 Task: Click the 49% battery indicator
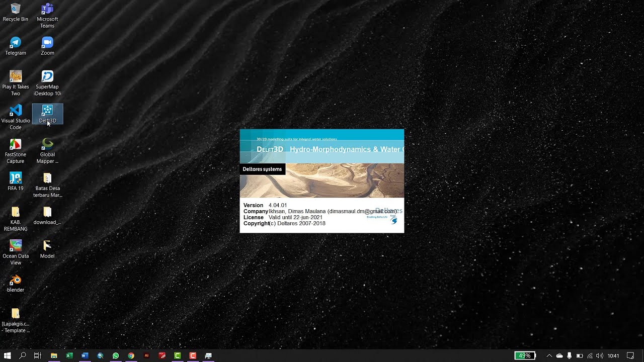coord(525,355)
